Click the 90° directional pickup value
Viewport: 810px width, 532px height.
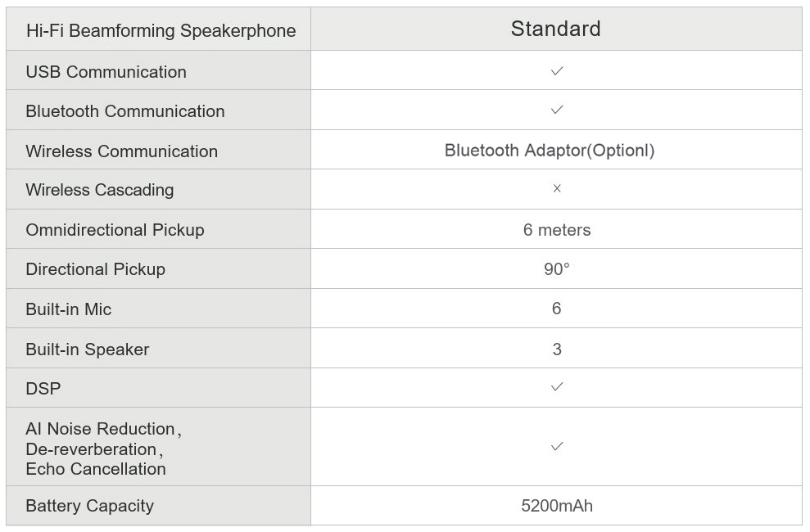pos(556,268)
